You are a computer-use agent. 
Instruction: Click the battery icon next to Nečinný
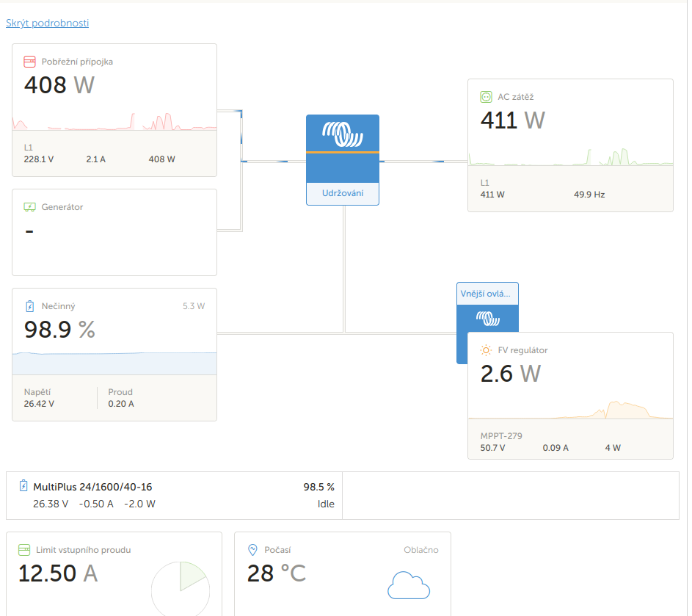point(29,306)
